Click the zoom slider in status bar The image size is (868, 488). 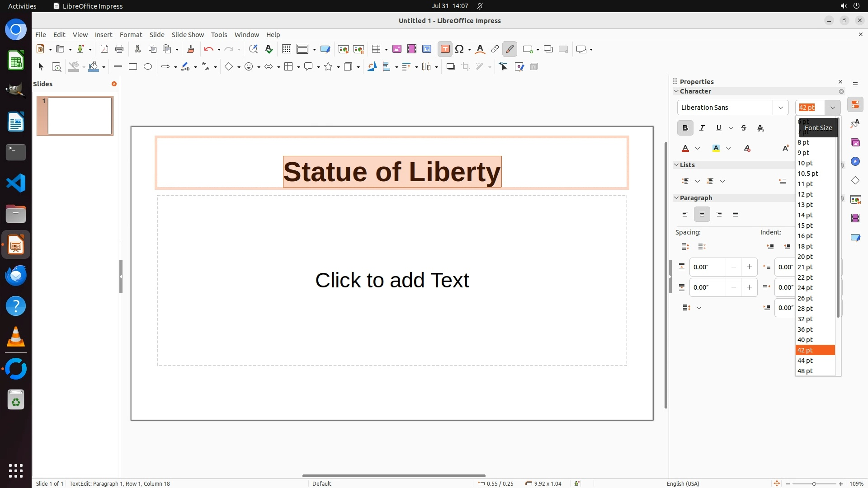tap(814, 484)
